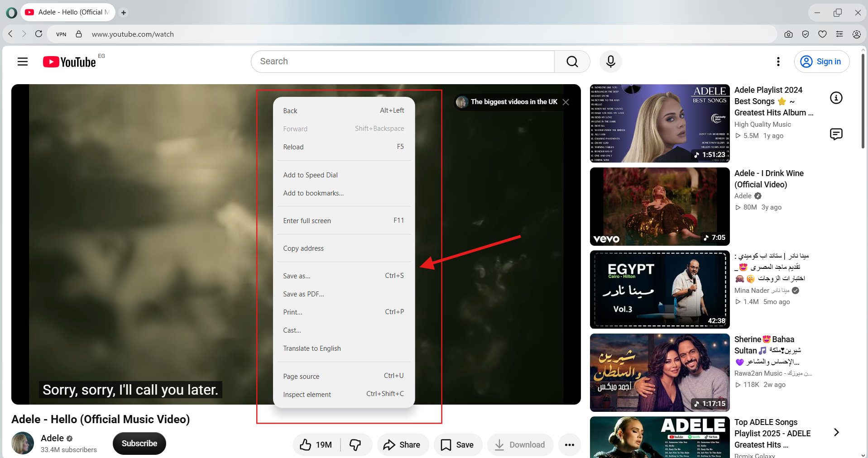868x458 pixels.
Task: Focus the YouTube search box
Action: pyautogui.click(x=403, y=62)
